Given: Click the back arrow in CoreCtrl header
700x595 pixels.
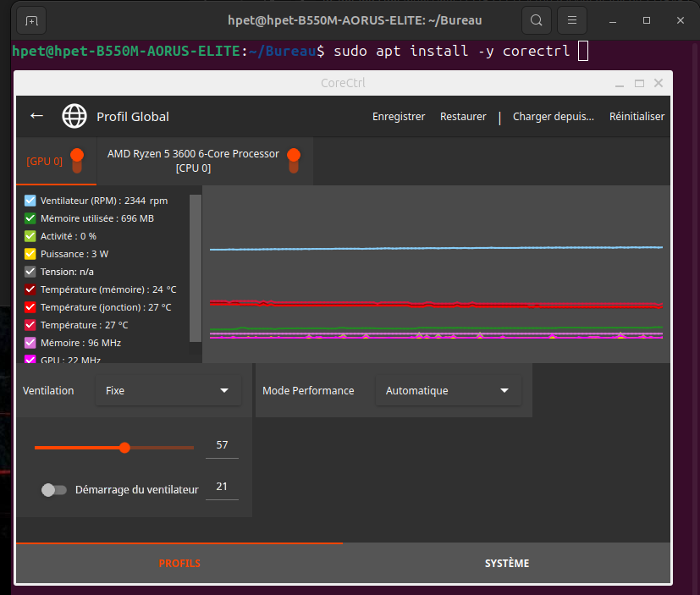Looking at the screenshot, I should (36, 116).
